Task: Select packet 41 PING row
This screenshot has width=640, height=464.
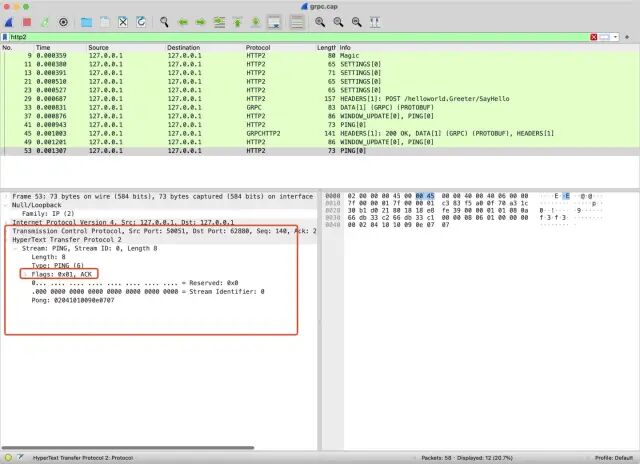Action: [320, 125]
